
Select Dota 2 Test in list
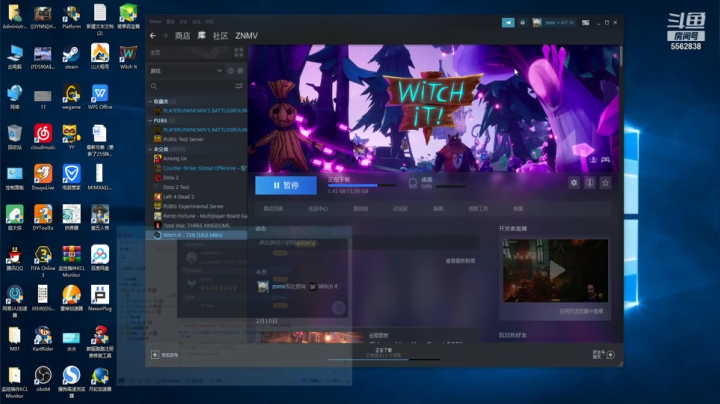(176, 187)
